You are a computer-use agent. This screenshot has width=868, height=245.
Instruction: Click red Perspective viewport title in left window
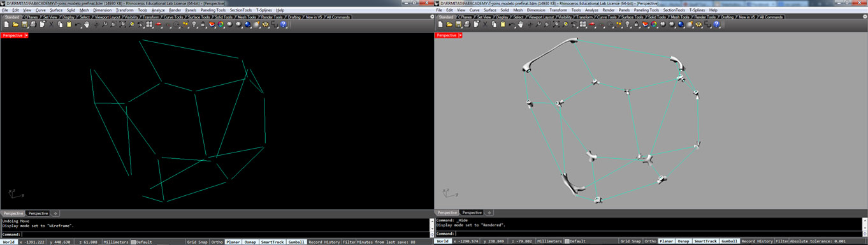click(x=12, y=36)
